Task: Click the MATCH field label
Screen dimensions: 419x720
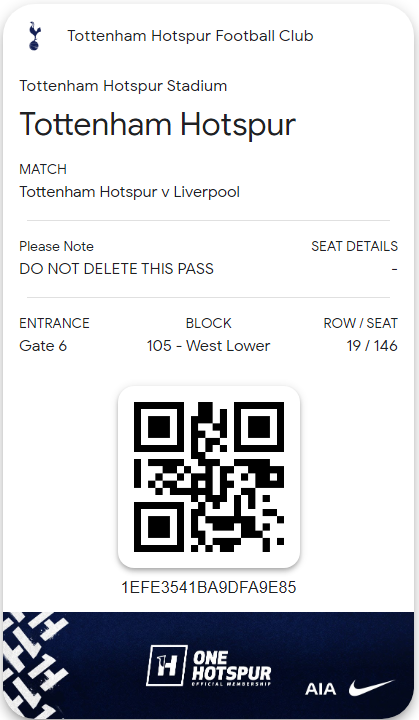Action: pyautogui.click(x=43, y=169)
